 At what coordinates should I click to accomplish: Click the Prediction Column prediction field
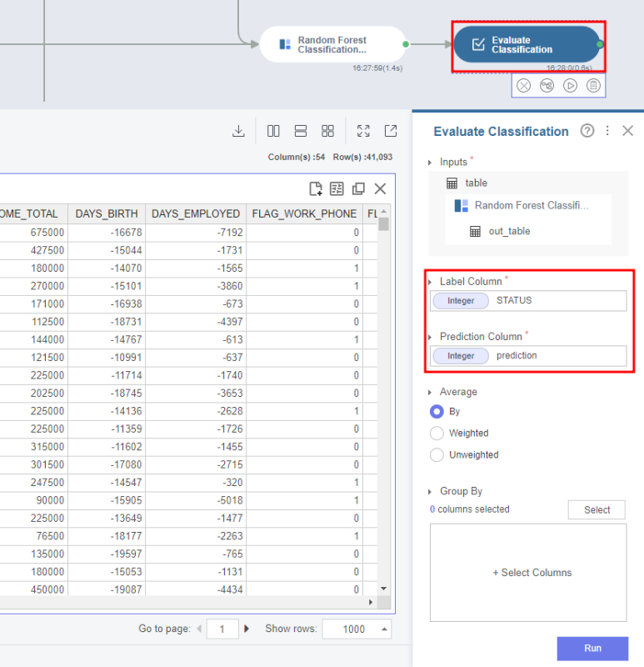pos(528,356)
